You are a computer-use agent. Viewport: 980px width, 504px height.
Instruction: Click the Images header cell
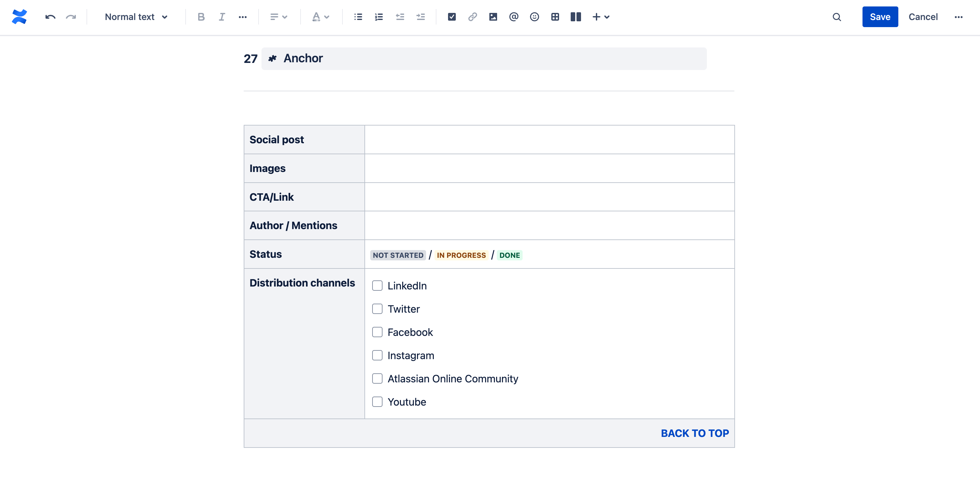[x=304, y=168]
